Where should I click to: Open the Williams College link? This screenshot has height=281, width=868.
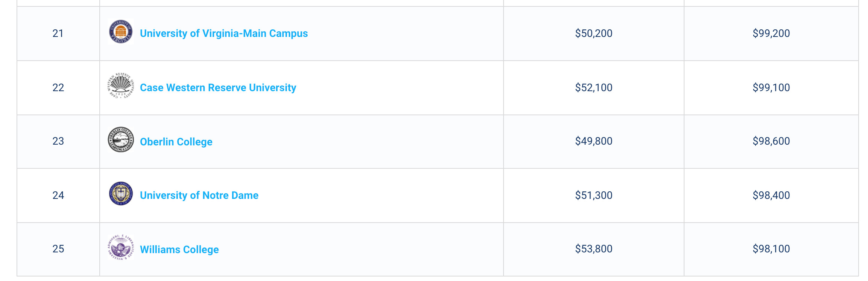coord(179,249)
